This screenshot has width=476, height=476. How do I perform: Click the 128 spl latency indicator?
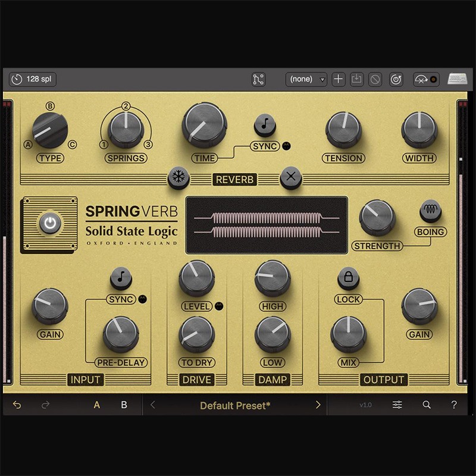coord(33,80)
